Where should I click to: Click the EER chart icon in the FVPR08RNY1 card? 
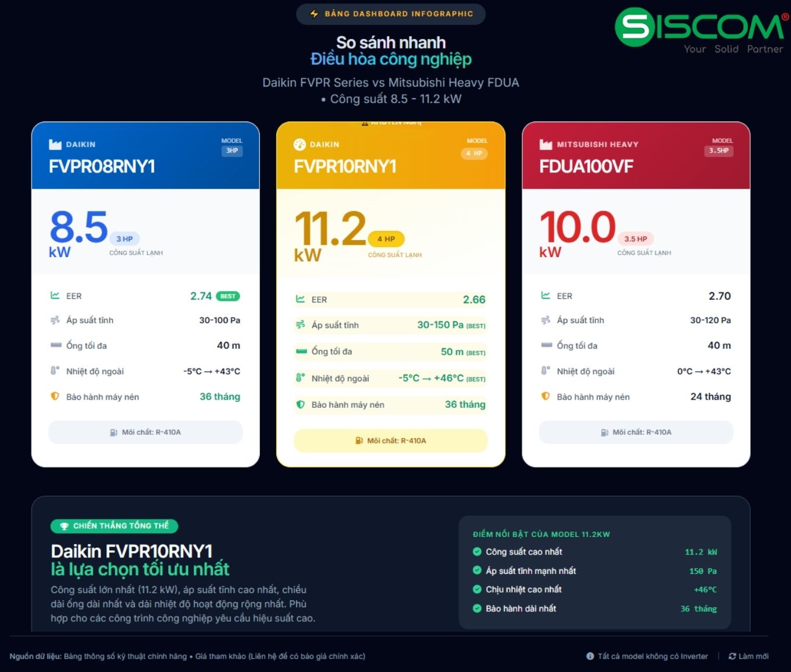point(55,296)
